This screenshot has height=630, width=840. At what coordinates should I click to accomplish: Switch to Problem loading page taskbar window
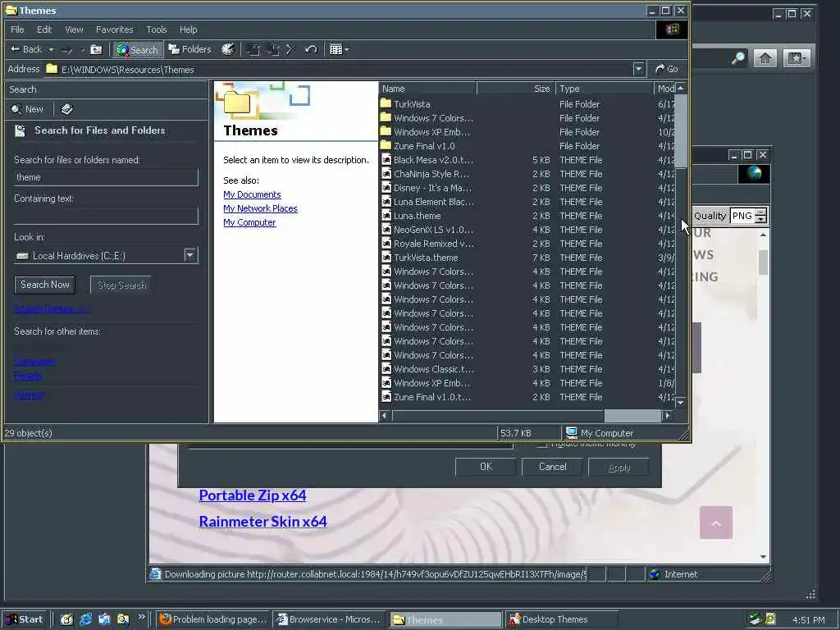[x=214, y=619]
